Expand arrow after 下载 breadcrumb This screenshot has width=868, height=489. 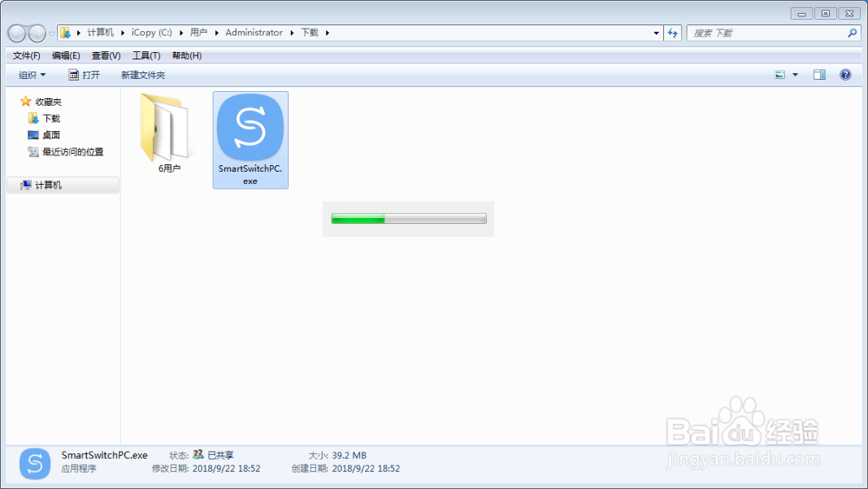coord(327,33)
